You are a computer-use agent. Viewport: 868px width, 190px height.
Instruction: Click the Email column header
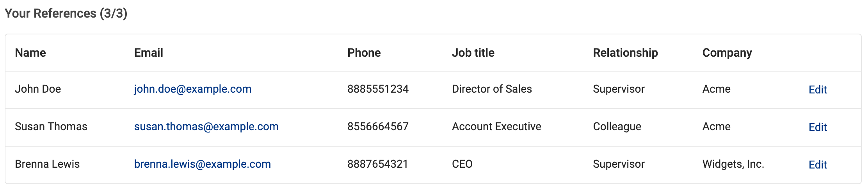[x=149, y=53]
